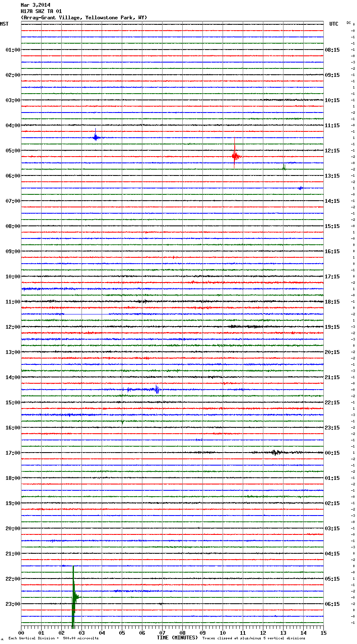Select the '01:00' MST time label

coord(13,50)
